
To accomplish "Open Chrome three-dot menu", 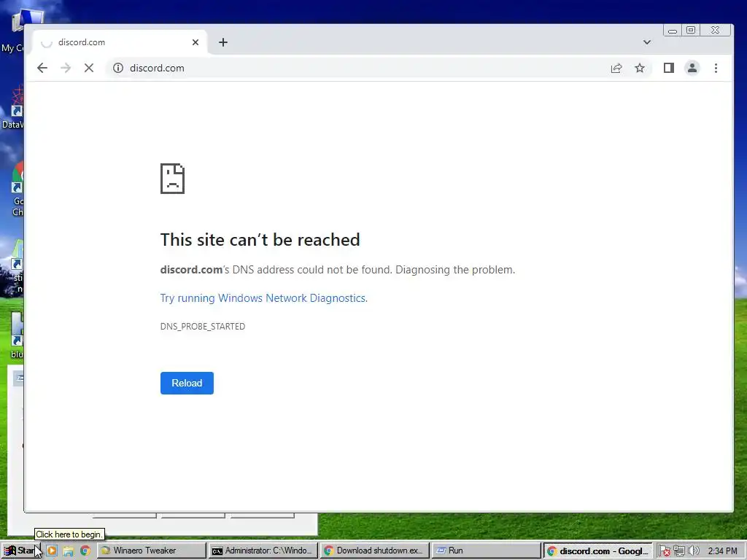I will point(716,68).
